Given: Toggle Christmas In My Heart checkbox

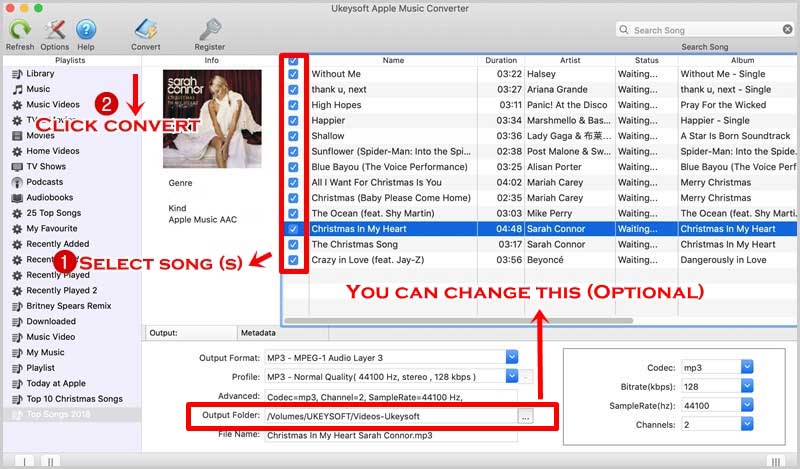Looking at the screenshot, I should tap(293, 229).
